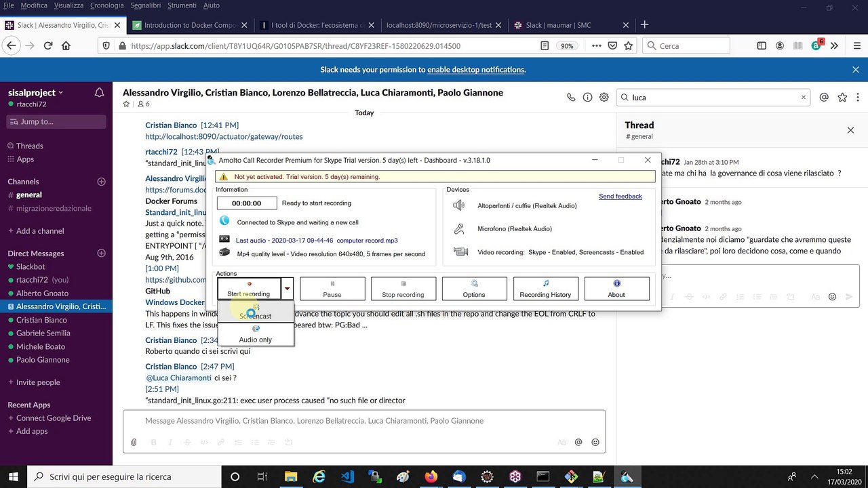Go to the Firefox home page
The height and width of the screenshot is (488, 868).
pyautogui.click(x=66, y=46)
